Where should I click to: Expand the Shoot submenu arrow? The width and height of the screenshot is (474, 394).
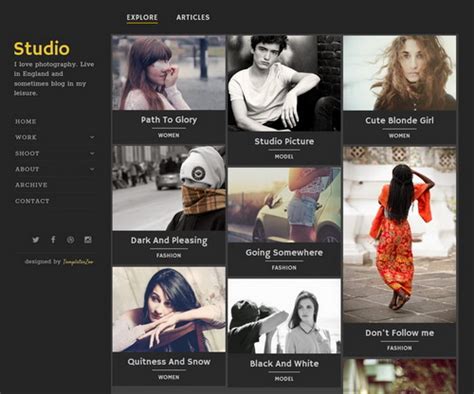click(x=92, y=154)
